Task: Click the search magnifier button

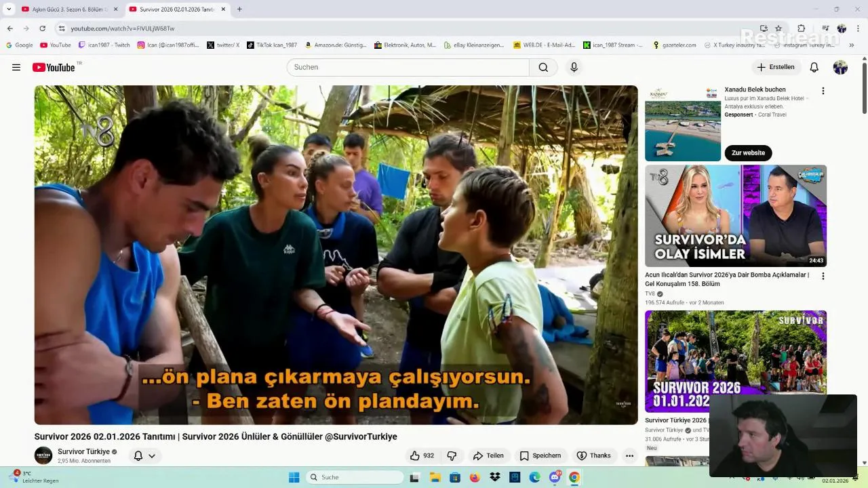Action: tap(543, 67)
